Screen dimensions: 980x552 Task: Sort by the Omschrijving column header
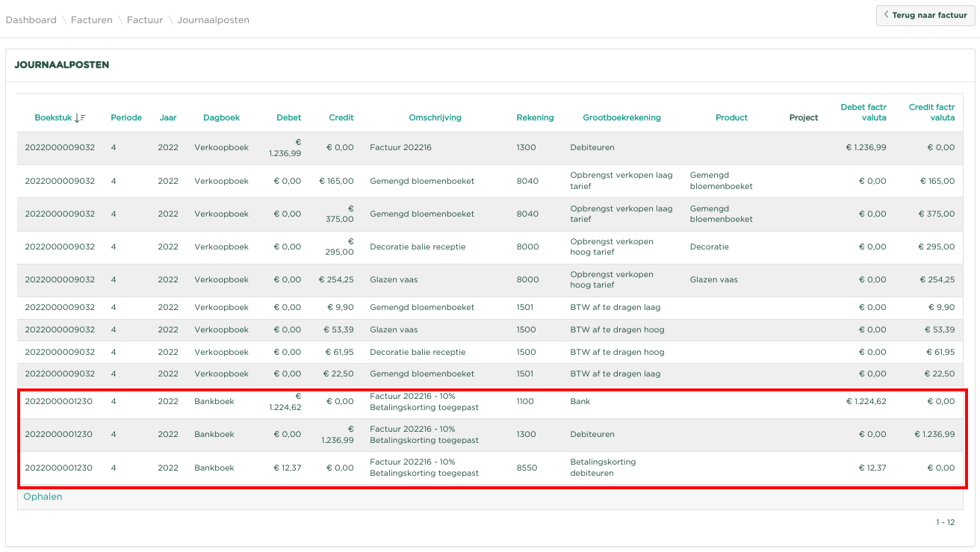click(435, 117)
